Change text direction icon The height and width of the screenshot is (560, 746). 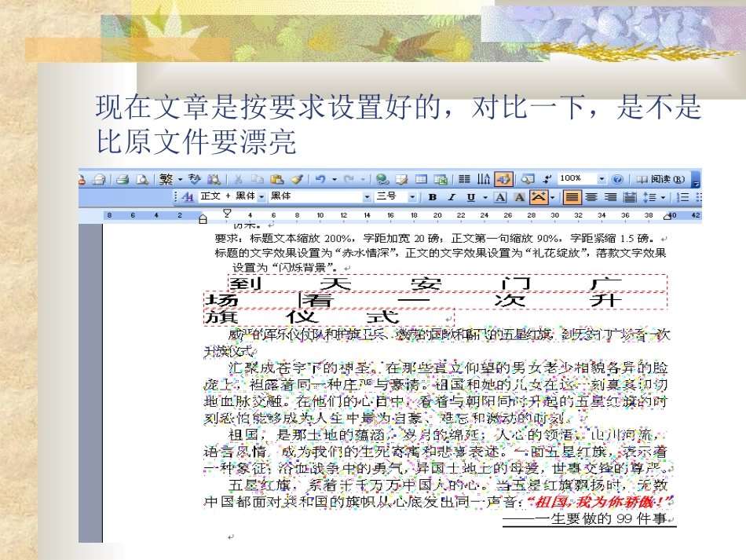point(484,179)
